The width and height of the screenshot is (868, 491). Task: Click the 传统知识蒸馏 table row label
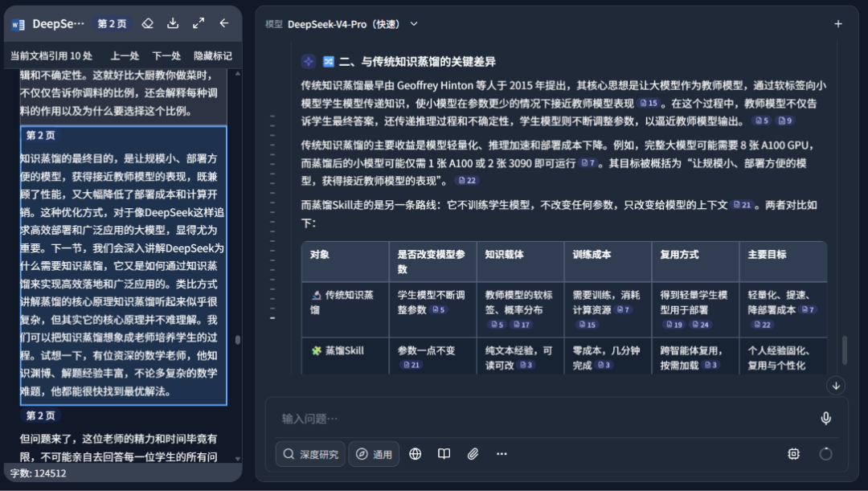coord(342,302)
